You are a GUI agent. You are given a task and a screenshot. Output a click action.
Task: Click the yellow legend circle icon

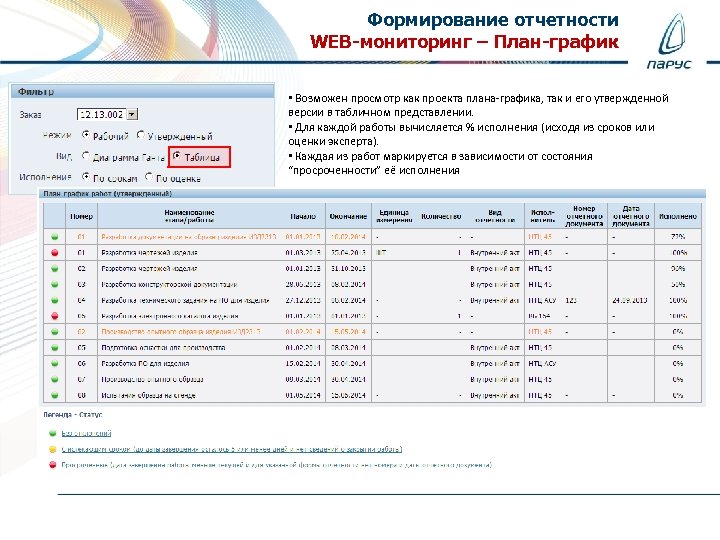coord(52,449)
